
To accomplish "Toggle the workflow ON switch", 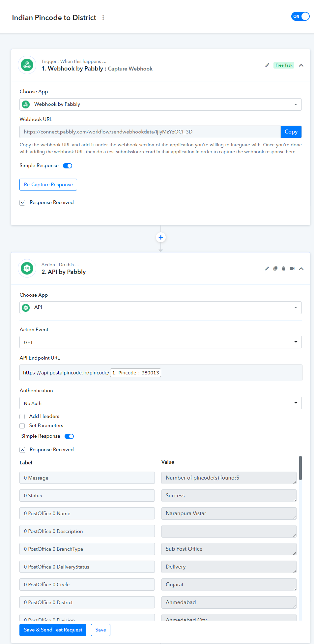I will pyautogui.click(x=300, y=16).
